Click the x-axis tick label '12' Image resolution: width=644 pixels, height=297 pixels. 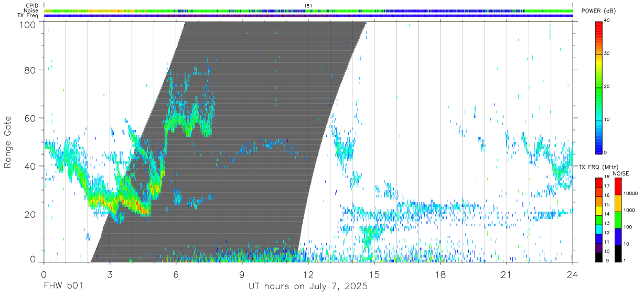coord(308,274)
